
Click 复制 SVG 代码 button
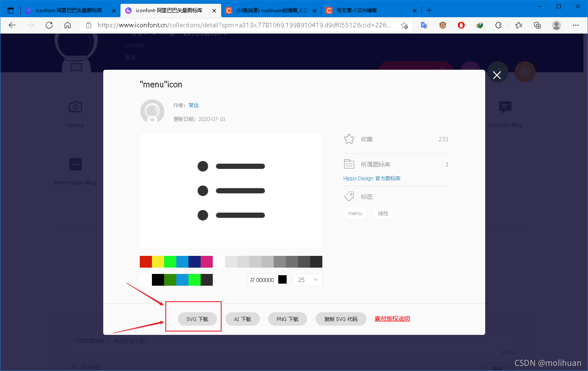click(x=341, y=319)
